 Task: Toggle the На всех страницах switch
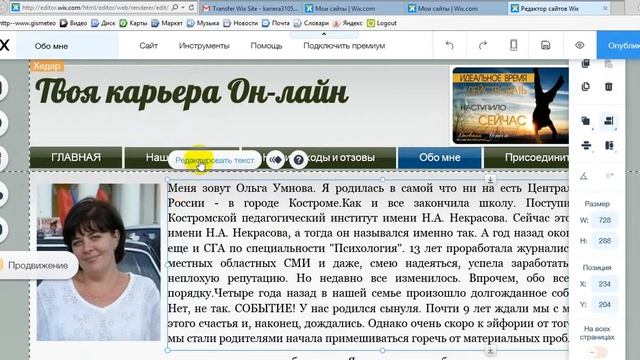pyautogui.click(x=597, y=352)
